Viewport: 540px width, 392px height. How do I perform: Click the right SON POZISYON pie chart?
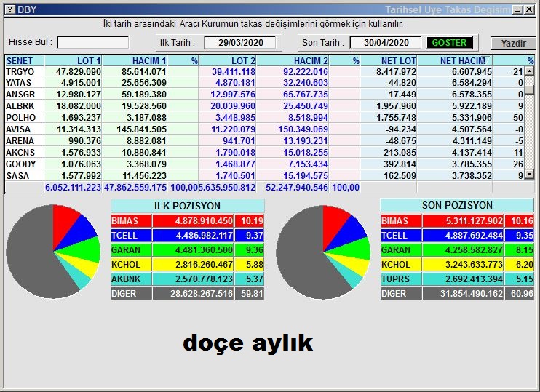click(x=323, y=252)
